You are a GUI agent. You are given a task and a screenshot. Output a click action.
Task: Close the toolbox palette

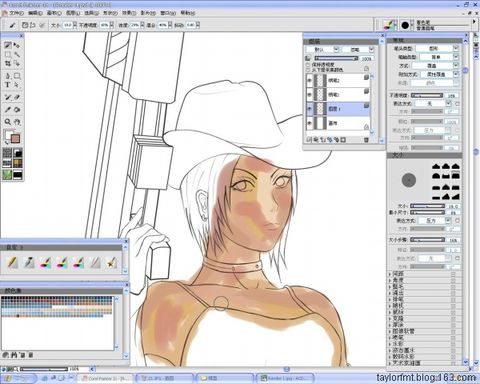coord(21,35)
